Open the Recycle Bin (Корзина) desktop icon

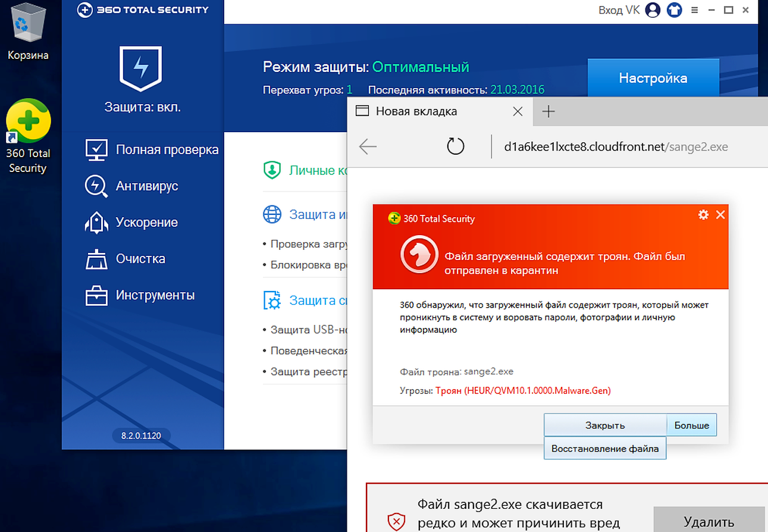click(27, 33)
